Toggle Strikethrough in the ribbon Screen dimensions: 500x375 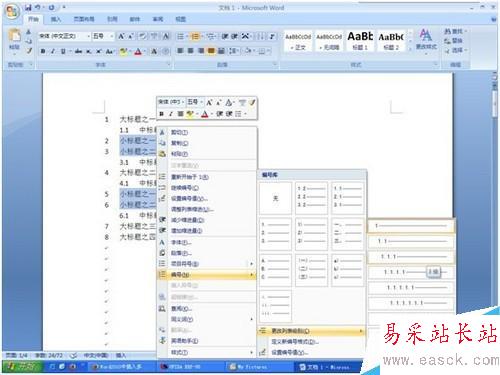(x=78, y=51)
